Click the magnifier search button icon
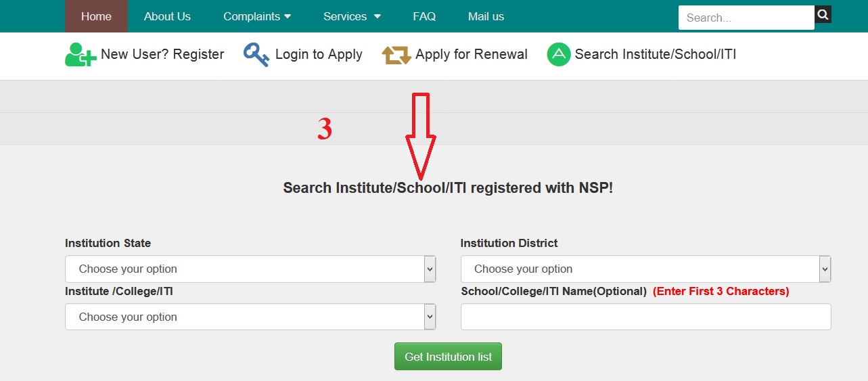This screenshot has height=381, width=868. pos(823,14)
